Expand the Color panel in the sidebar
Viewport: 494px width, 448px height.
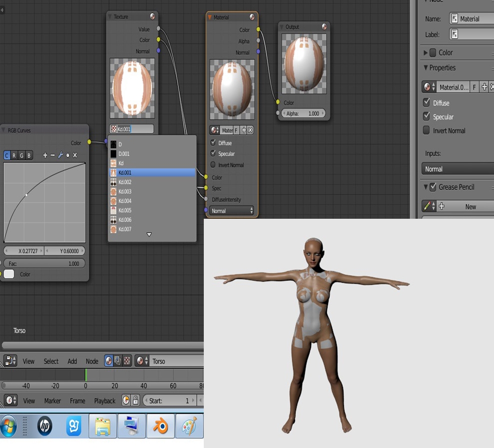426,52
